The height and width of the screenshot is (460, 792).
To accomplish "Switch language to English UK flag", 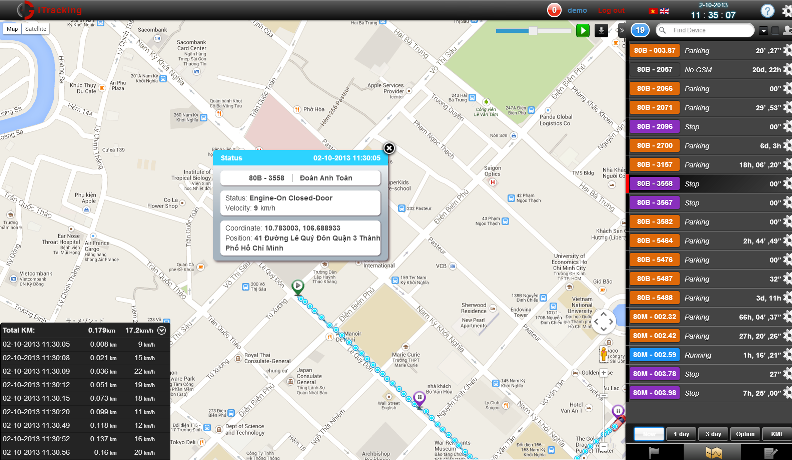I will (x=664, y=11).
